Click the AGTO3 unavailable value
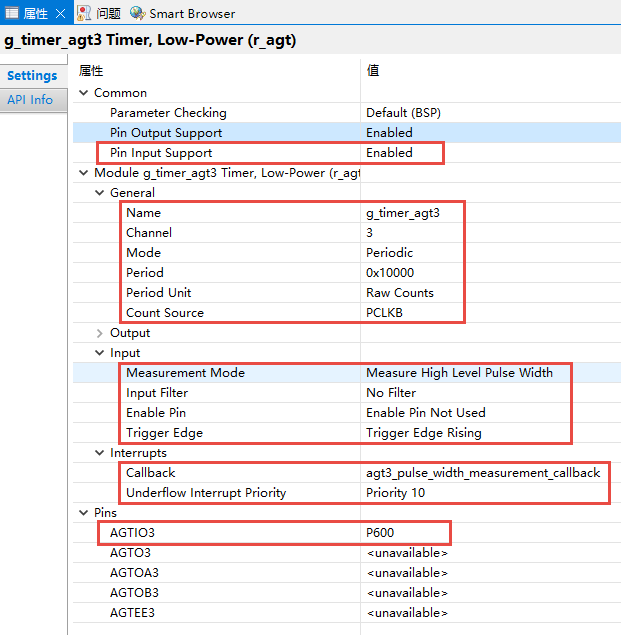This screenshot has height=635, width=621. point(407,553)
